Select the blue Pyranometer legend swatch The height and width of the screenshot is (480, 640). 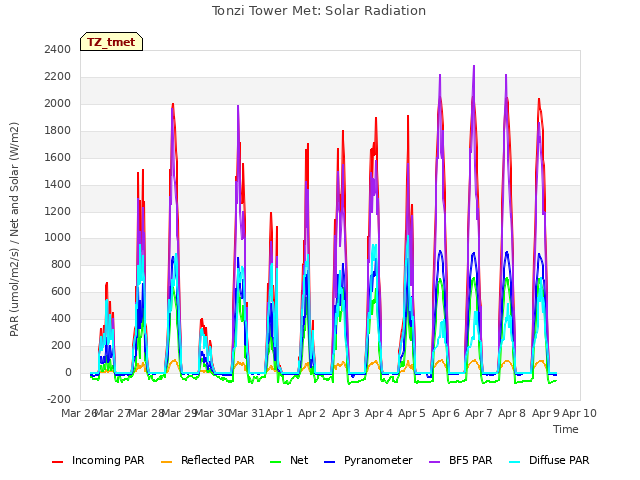coord(329,462)
